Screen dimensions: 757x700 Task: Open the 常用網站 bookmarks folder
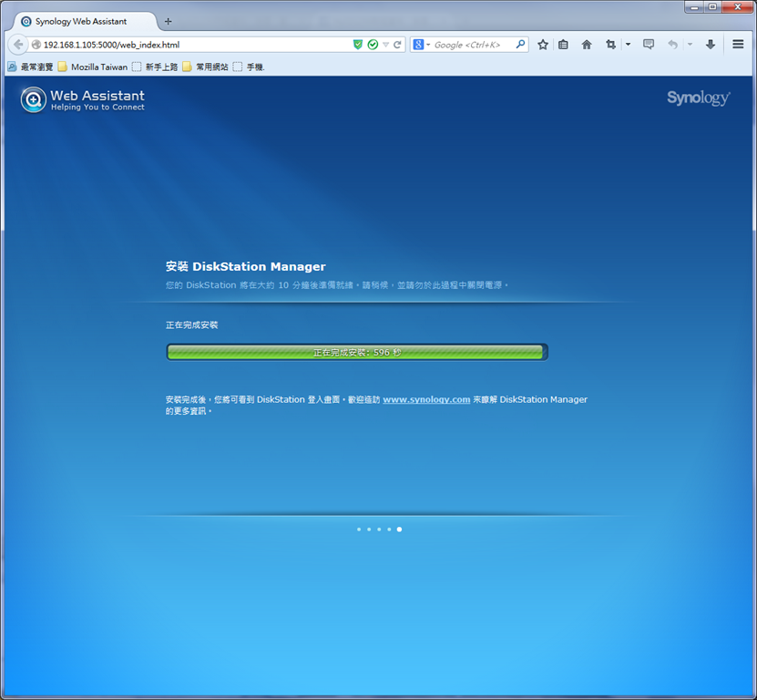(x=205, y=67)
